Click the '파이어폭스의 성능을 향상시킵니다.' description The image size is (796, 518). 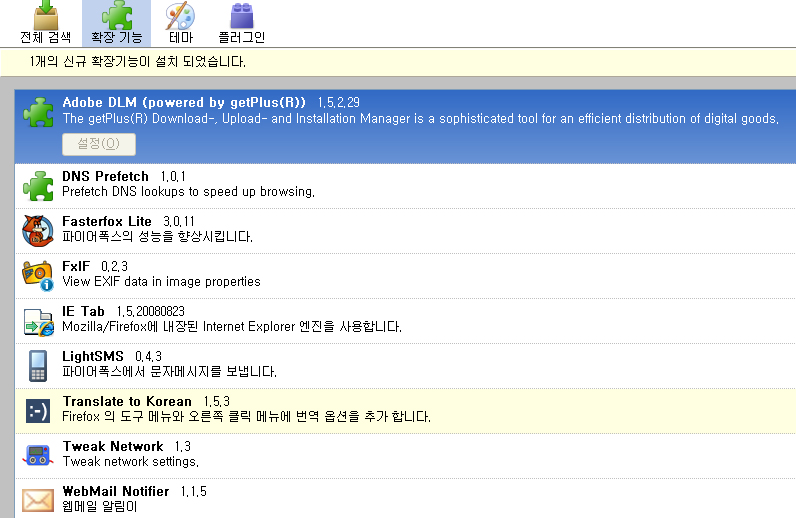click(157, 237)
